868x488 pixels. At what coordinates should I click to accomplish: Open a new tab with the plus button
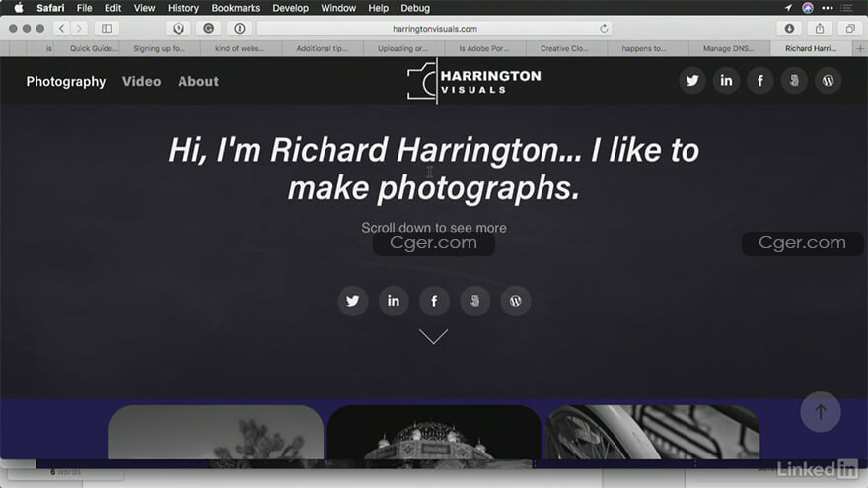(x=860, y=47)
